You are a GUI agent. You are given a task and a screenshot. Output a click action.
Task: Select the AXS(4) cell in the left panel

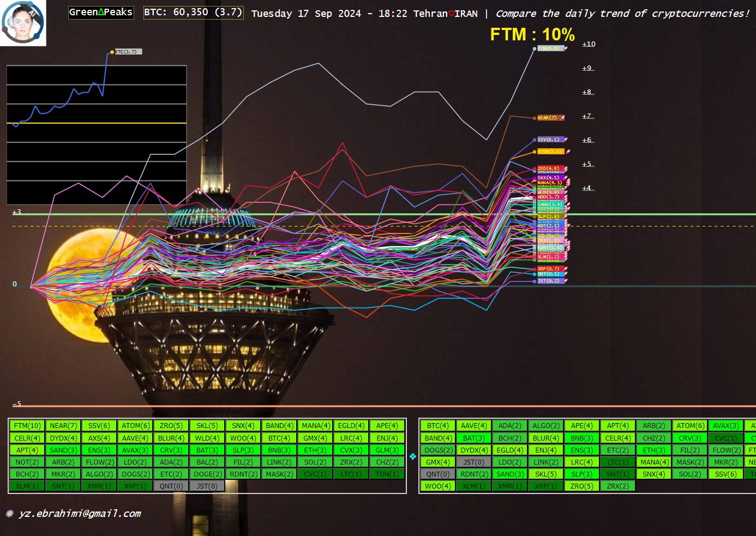coord(99,438)
